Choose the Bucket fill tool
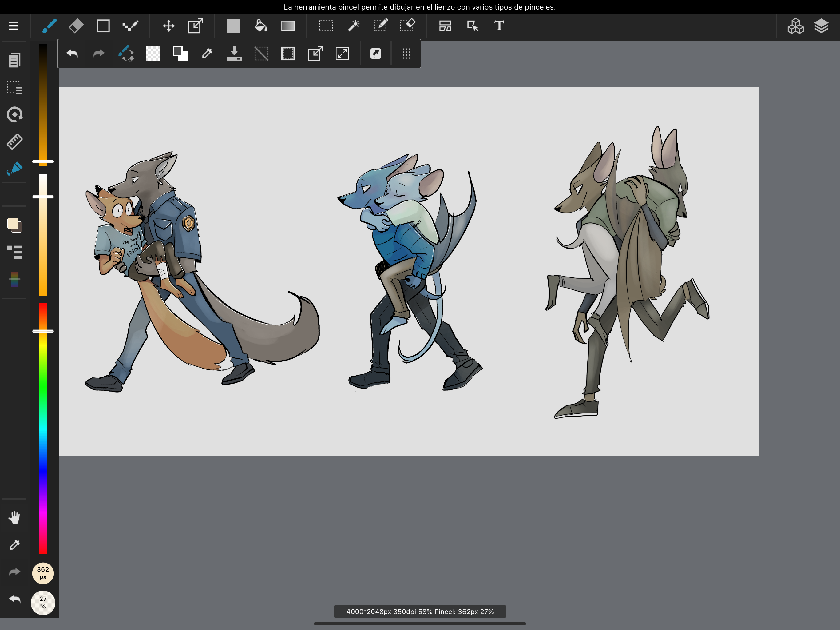The image size is (840, 630). pyautogui.click(x=260, y=26)
